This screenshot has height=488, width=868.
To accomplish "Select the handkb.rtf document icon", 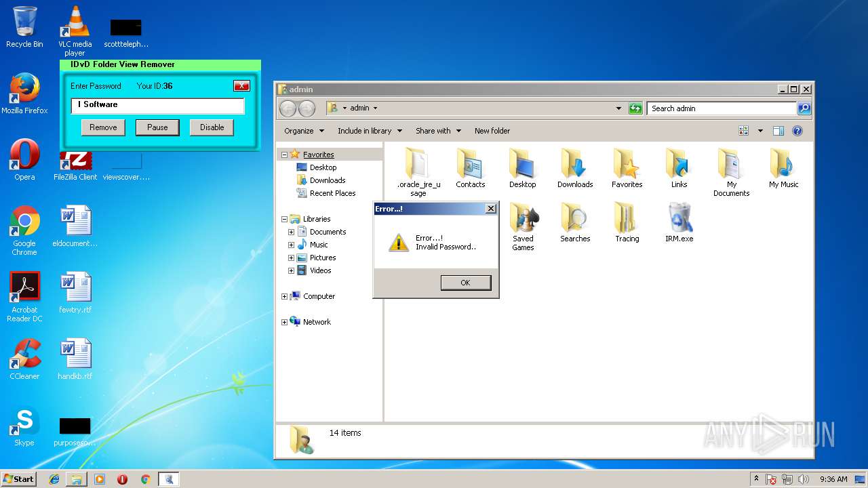I will [x=75, y=359].
